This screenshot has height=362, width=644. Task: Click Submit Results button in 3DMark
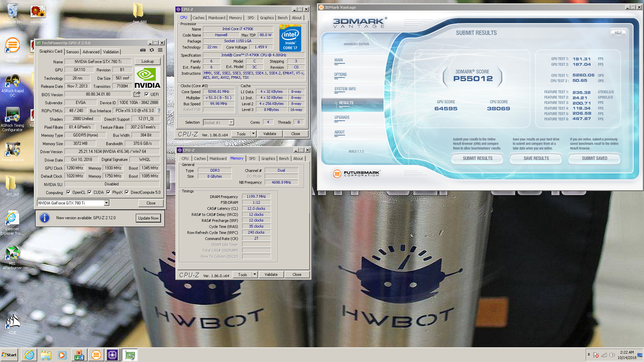coord(477,158)
